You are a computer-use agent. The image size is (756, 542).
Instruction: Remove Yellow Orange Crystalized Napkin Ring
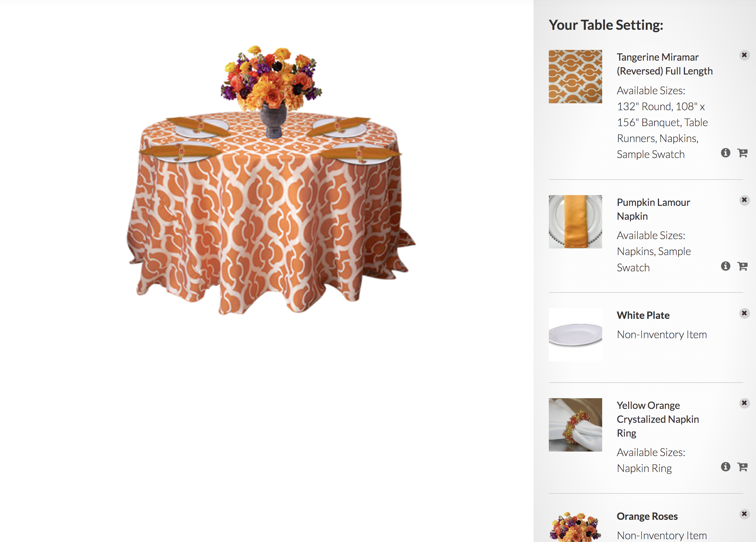(x=744, y=403)
